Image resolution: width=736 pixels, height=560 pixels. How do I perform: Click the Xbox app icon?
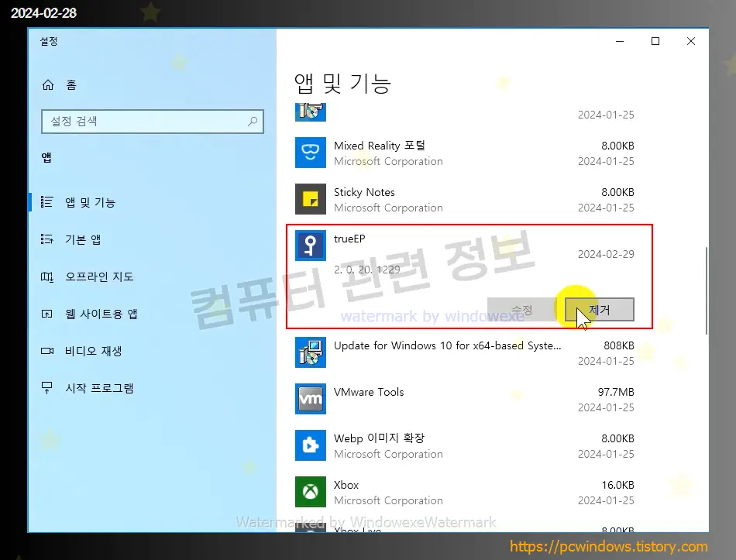310,492
